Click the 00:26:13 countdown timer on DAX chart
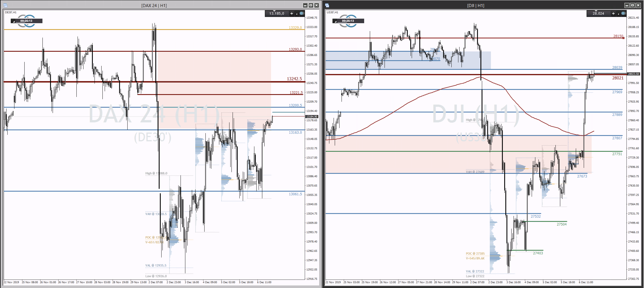Screen dimensions: 644x288 pyautogui.click(x=26, y=21)
